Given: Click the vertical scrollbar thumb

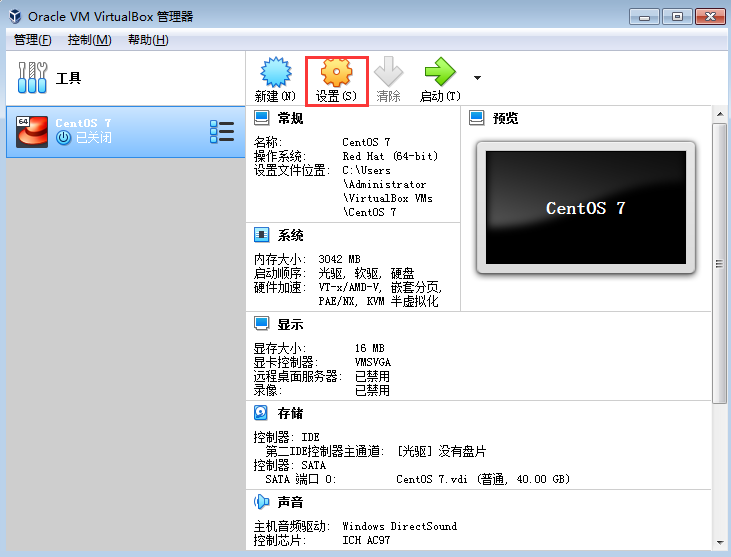Looking at the screenshot, I should (x=719, y=263).
